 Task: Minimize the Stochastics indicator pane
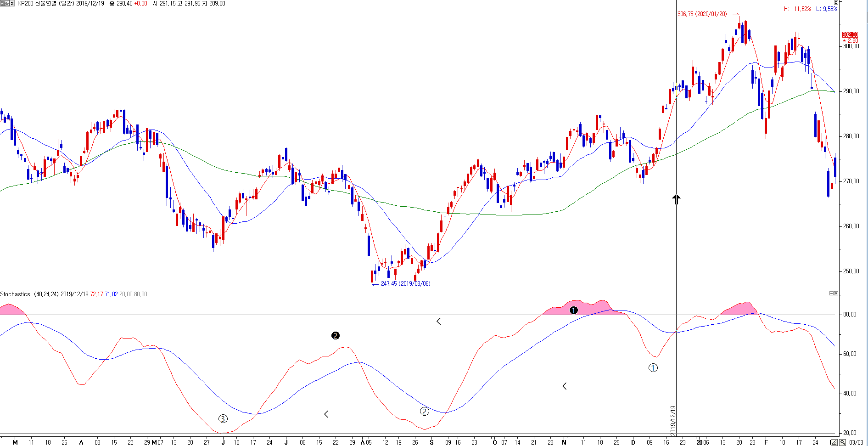831,294
